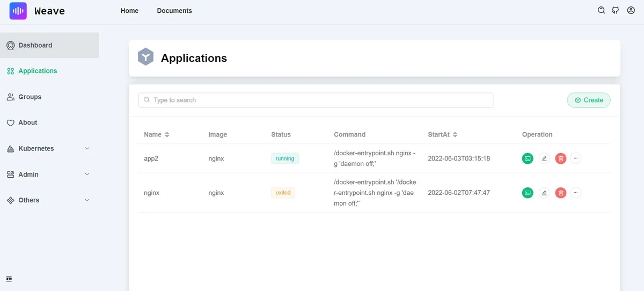Go to Documents in top navigation

pyautogui.click(x=174, y=11)
